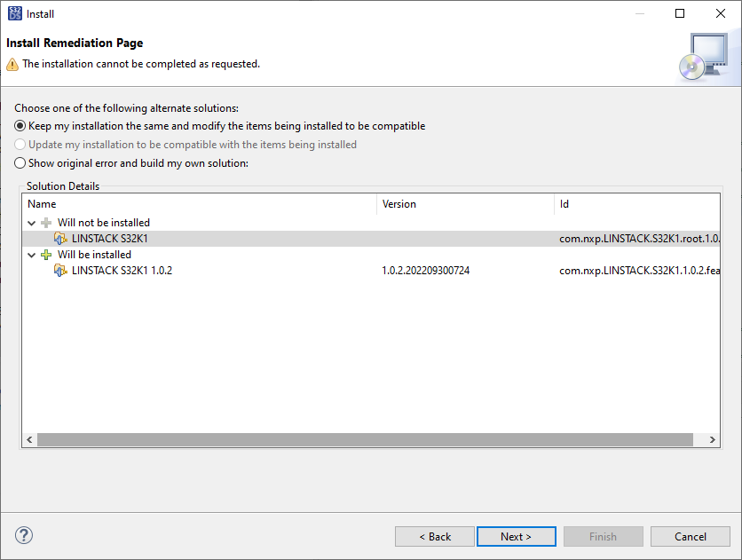This screenshot has height=560, width=742.
Task: Collapse the 'Will not be installed' group
Action: coord(33,223)
